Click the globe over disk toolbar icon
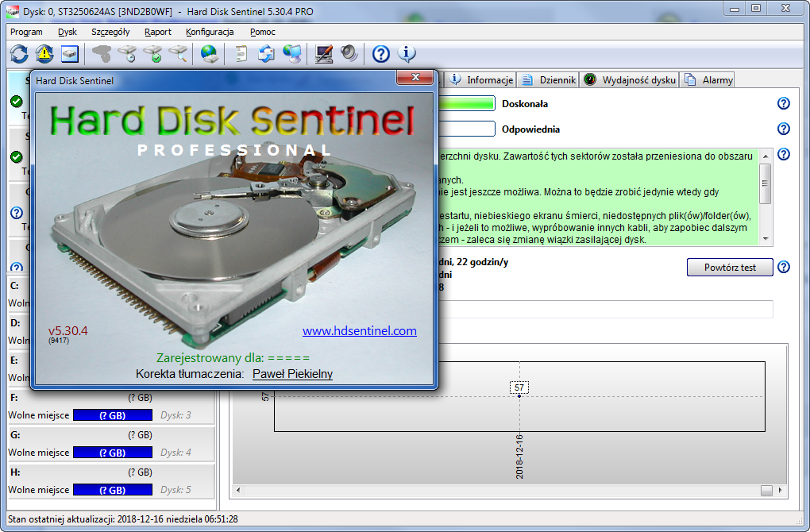 click(x=209, y=54)
